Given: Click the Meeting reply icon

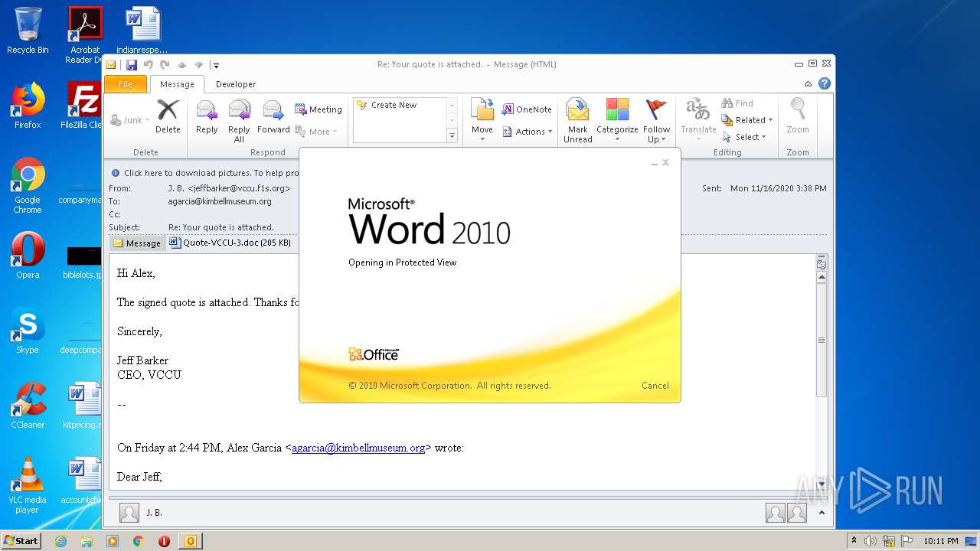Looking at the screenshot, I should point(318,109).
